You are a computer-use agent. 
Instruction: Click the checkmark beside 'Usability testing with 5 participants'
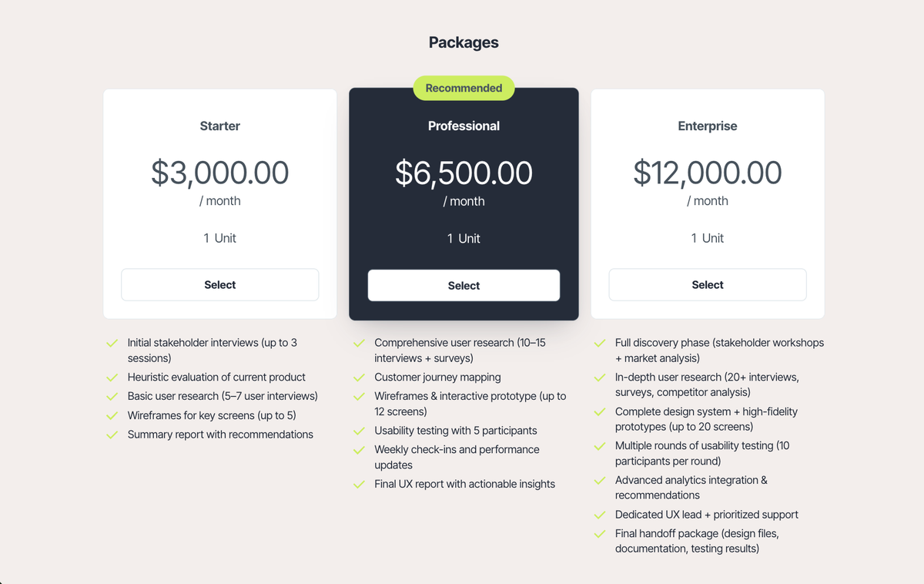pos(359,430)
